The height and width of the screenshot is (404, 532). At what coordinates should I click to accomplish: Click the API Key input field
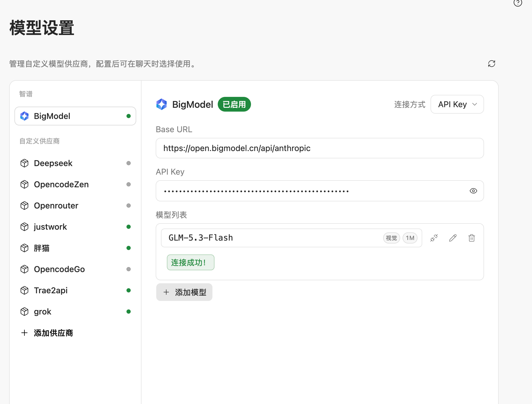coord(320,191)
